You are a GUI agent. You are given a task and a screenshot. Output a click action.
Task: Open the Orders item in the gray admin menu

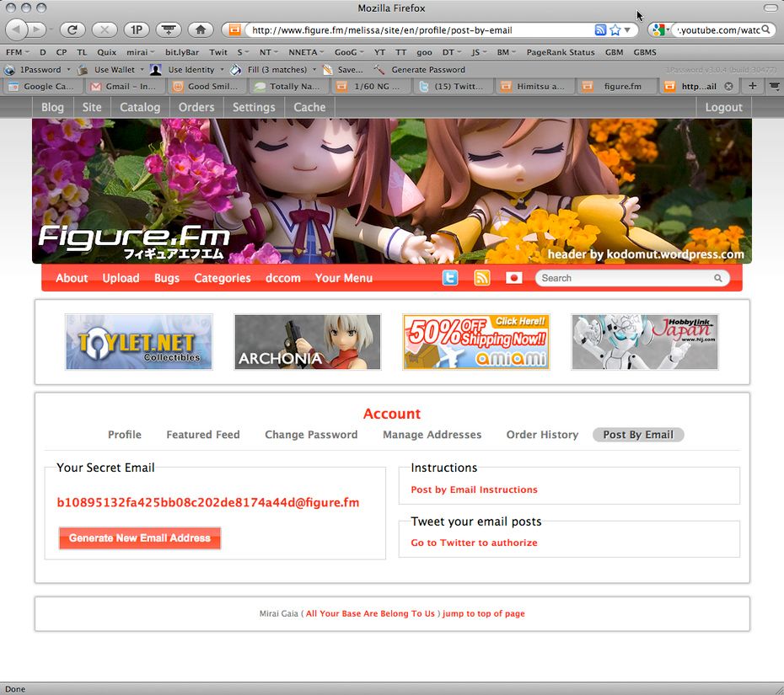click(196, 107)
